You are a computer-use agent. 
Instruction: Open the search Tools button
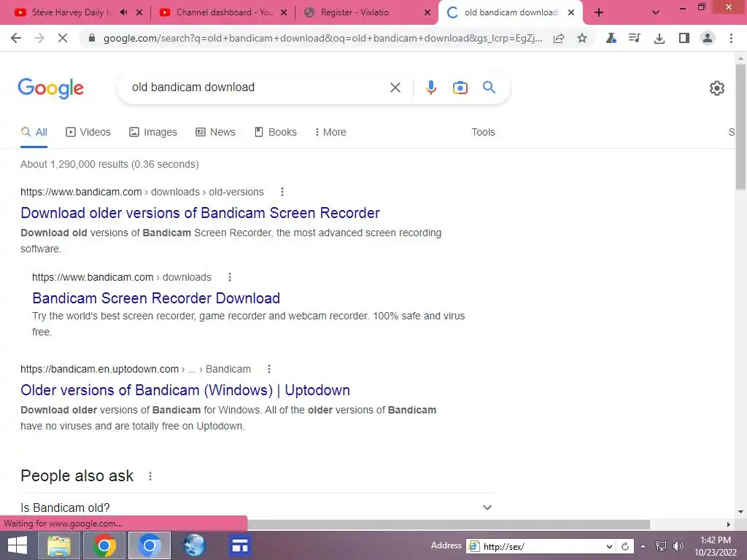click(483, 132)
